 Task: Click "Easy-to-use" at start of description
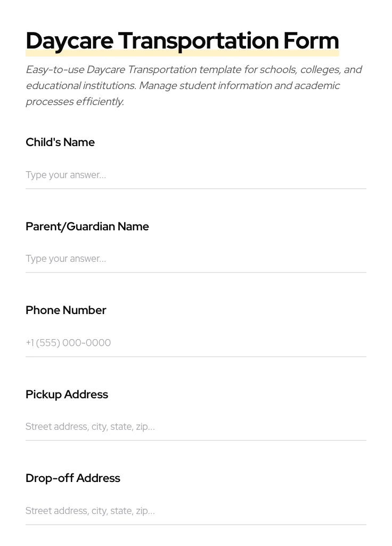54,70
